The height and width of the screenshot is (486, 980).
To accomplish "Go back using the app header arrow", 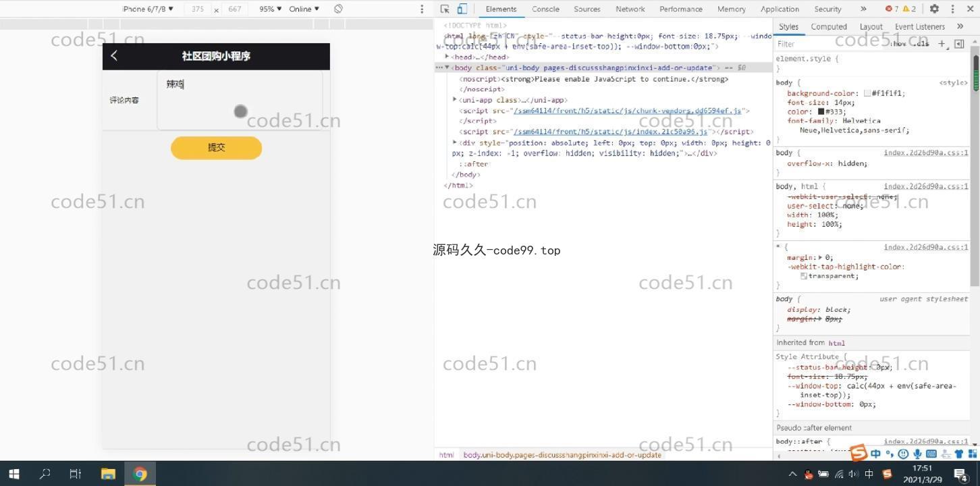I will click(x=114, y=56).
